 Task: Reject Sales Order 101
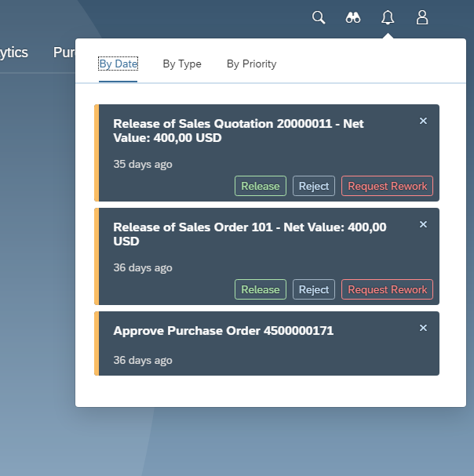tap(314, 289)
